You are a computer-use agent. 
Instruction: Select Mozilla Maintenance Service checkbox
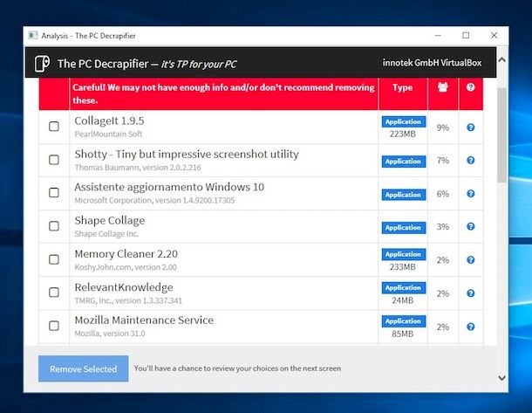tap(54, 326)
